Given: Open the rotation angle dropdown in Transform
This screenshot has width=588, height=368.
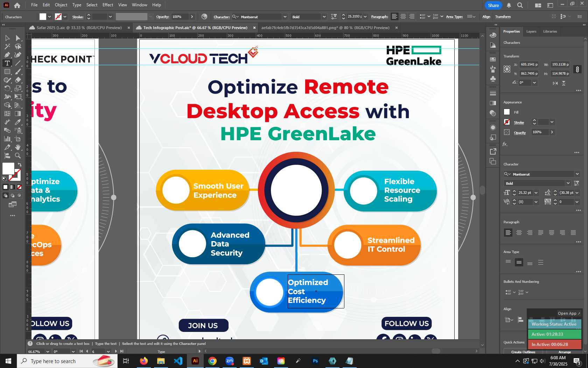Looking at the screenshot, I should tap(534, 83).
